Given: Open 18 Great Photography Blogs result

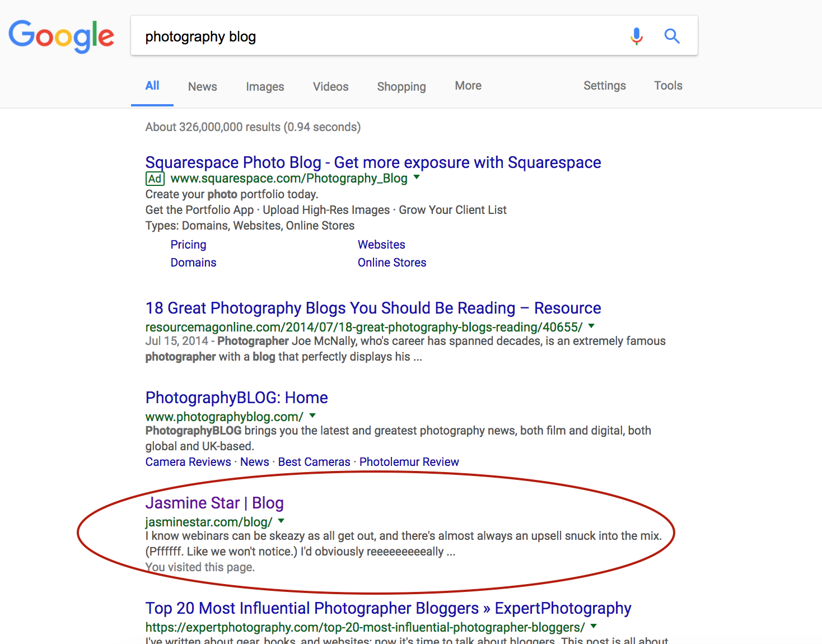Looking at the screenshot, I should click(373, 308).
